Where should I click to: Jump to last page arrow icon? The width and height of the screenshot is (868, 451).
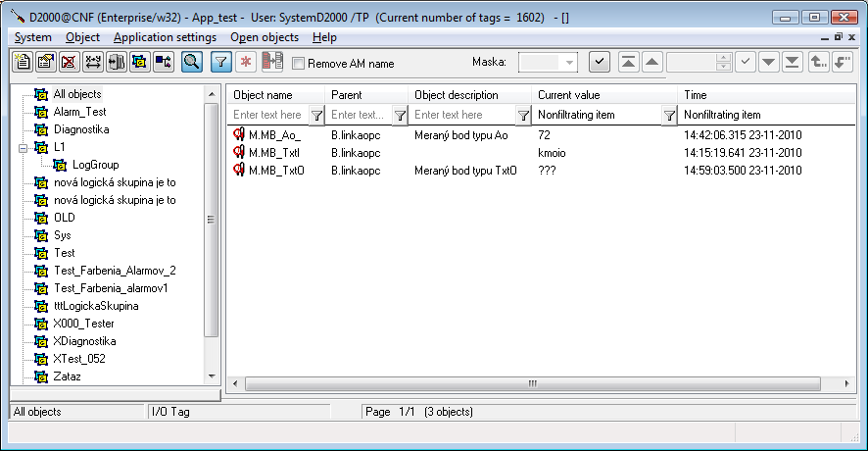792,62
